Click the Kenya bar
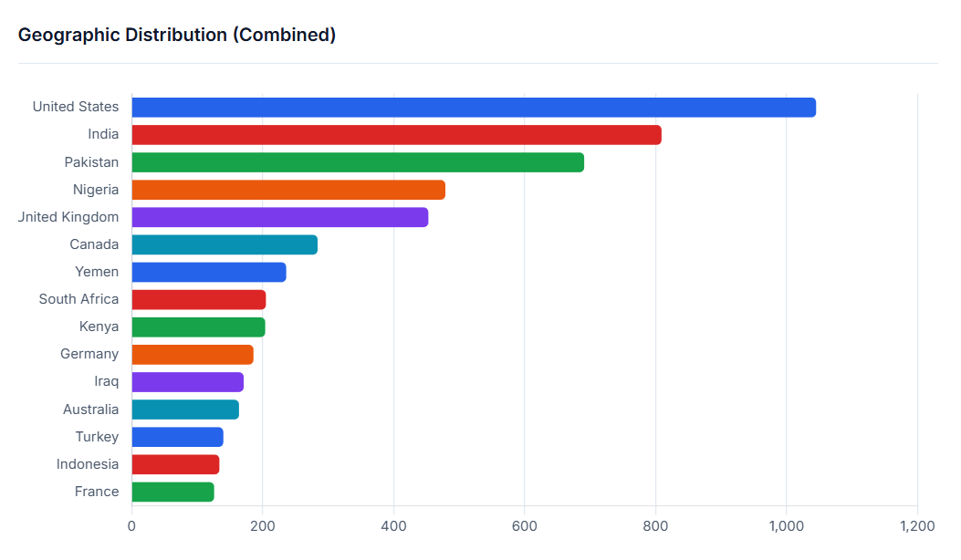The height and width of the screenshot is (560, 961). click(x=198, y=327)
